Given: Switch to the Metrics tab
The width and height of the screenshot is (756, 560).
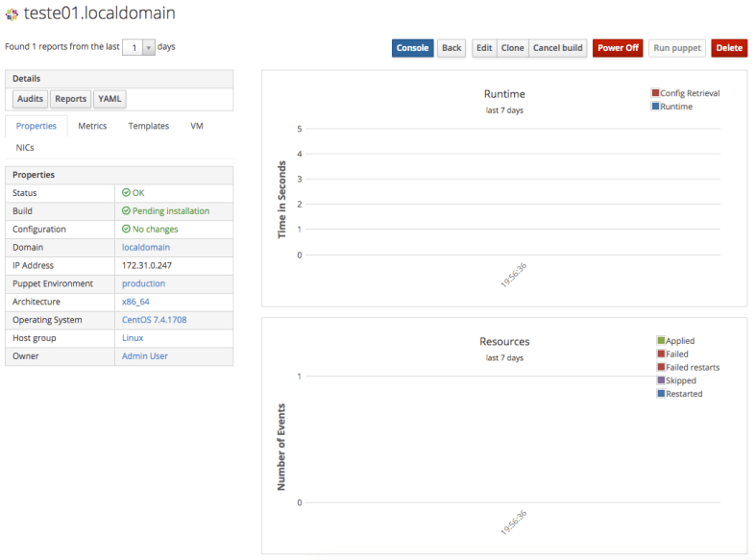Looking at the screenshot, I should 92,126.
